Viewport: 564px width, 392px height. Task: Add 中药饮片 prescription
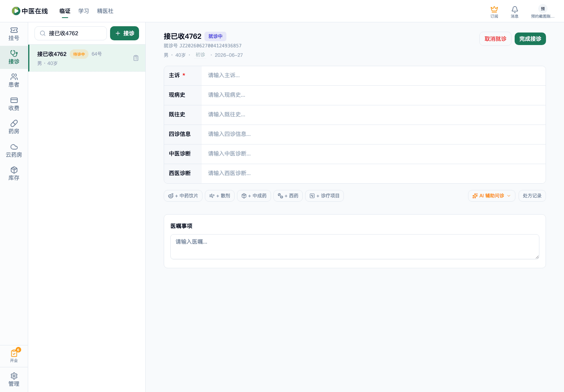point(183,196)
